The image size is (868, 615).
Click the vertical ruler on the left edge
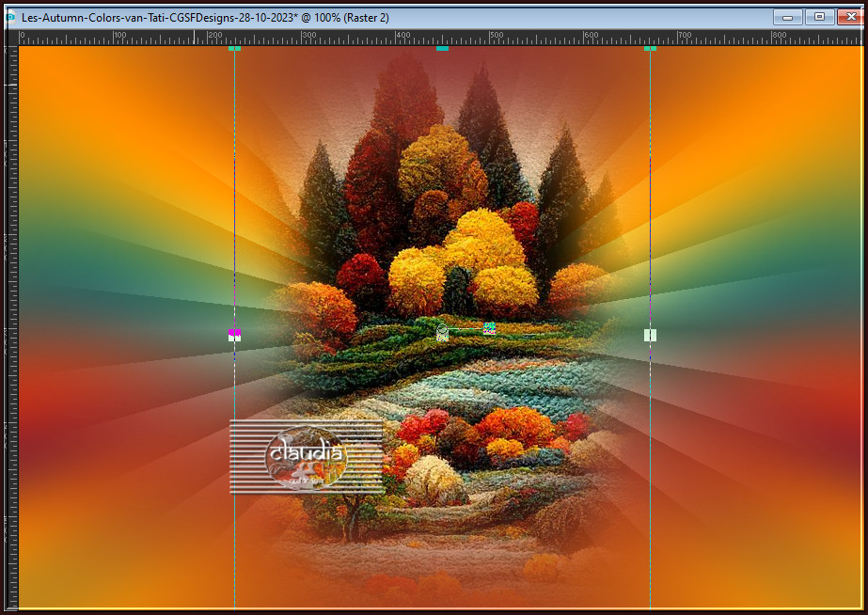click(x=11, y=326)
